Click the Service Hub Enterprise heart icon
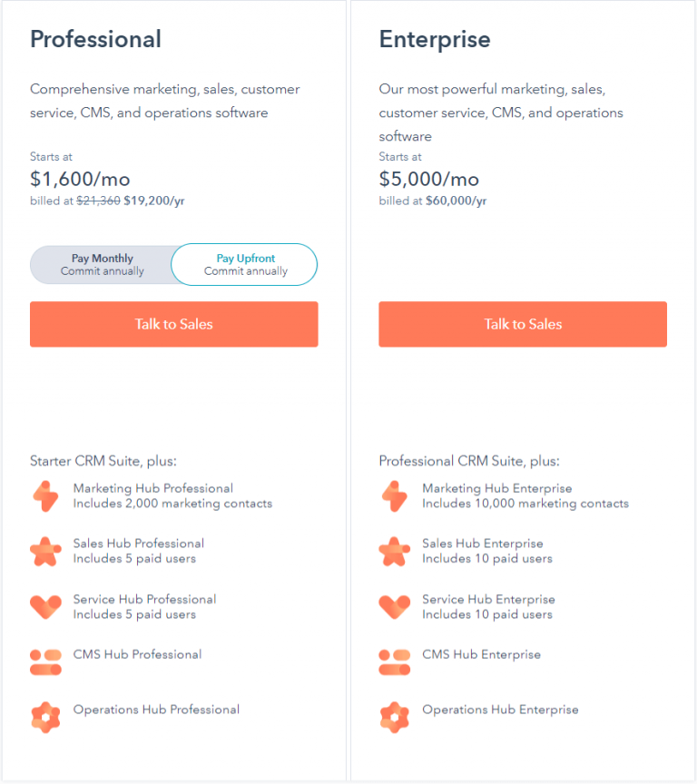The width and height of the screenshot is (697, 784). [395, 607]
